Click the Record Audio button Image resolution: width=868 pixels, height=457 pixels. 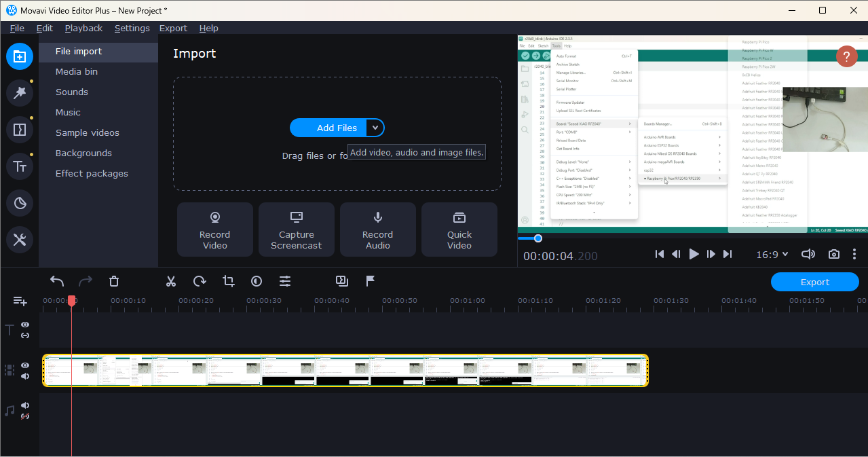click(x=378, y=230)
